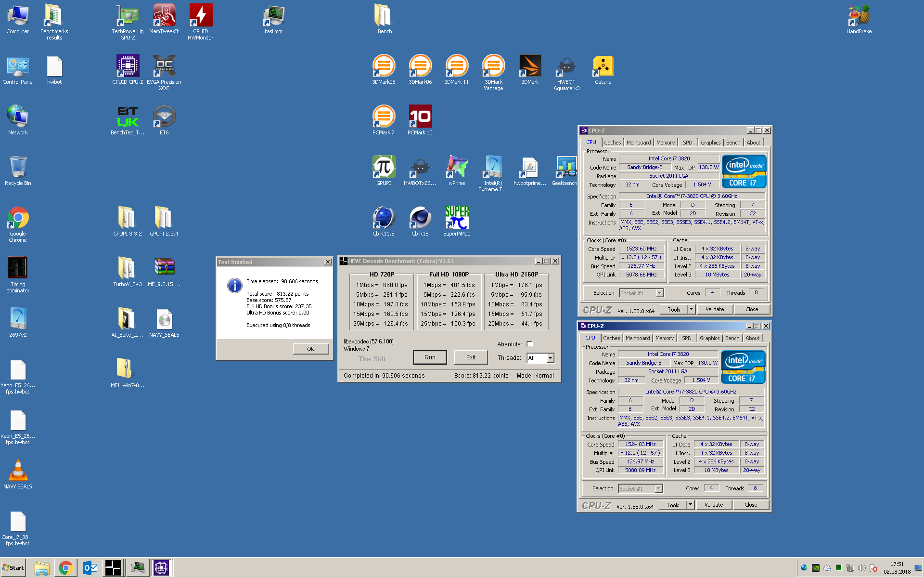Launch the MemTweakIt desktop icon
This screenshot has width=924, height=578.
tap(164, 19)
